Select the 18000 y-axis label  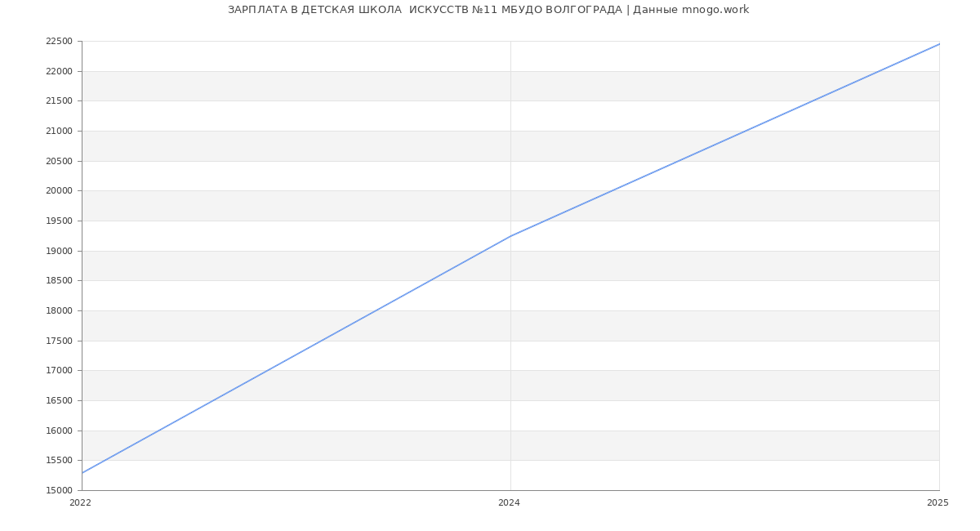coord(59,311)
